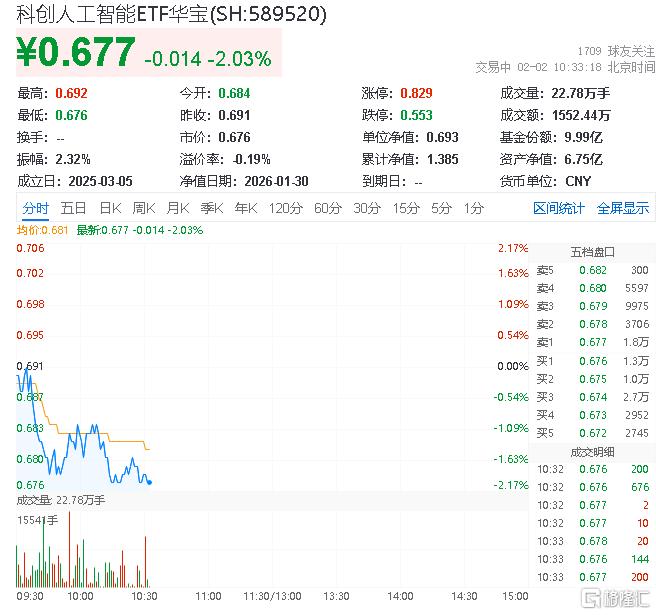Select the 季K chart tab
656x615 pixels.
211,208
